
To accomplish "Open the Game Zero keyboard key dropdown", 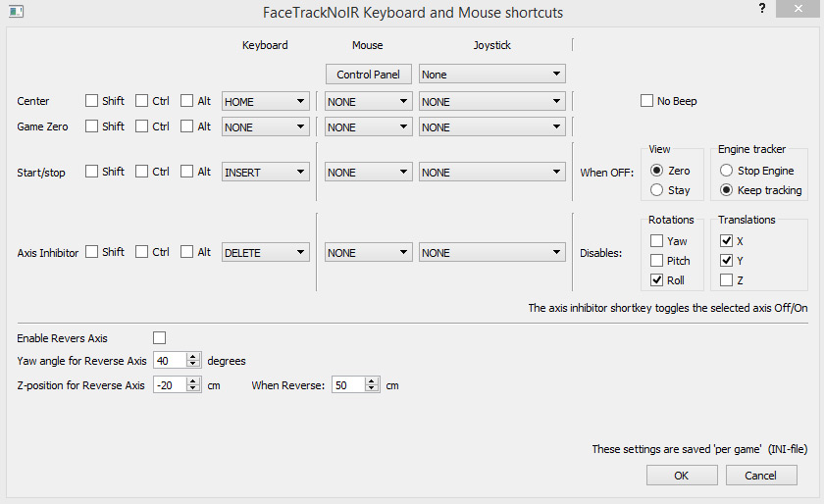I will coord(266,126).
